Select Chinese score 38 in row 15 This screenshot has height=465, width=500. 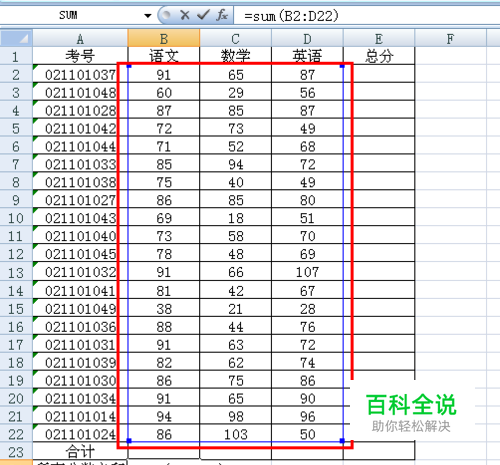164,309
